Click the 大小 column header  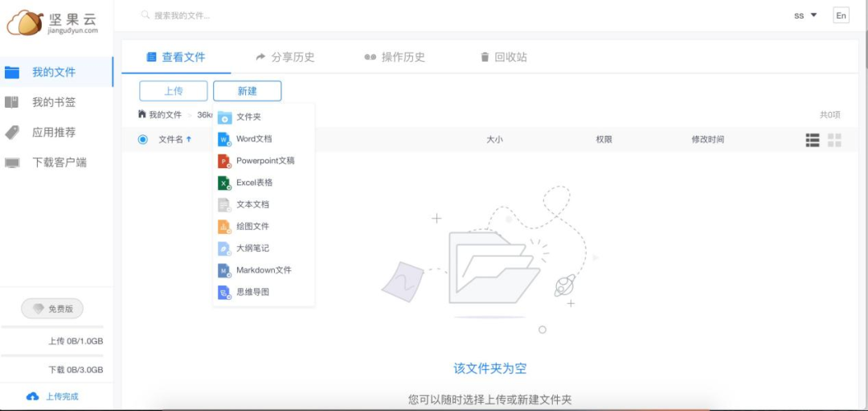click(x=494, y=140)
